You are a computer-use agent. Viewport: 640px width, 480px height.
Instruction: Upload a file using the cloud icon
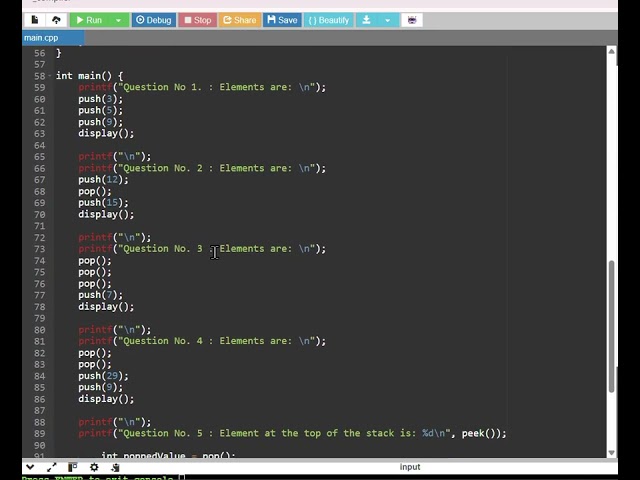pos(56,20)
